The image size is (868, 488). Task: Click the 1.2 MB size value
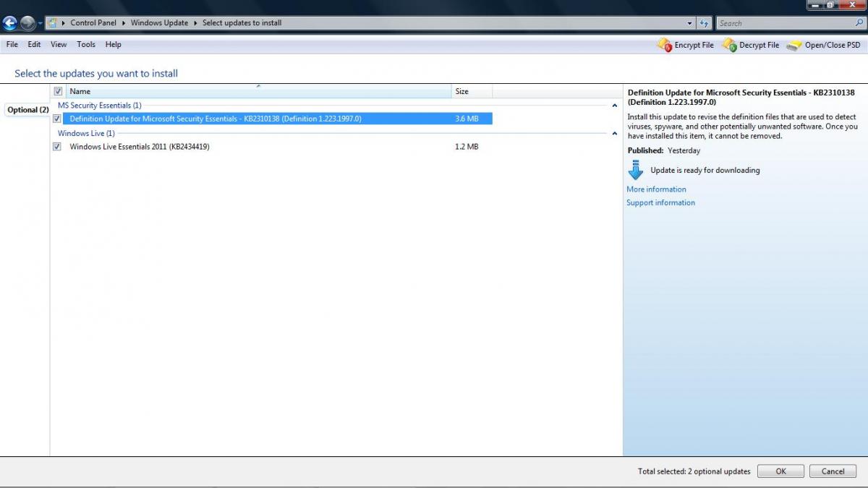click(467, 147)
